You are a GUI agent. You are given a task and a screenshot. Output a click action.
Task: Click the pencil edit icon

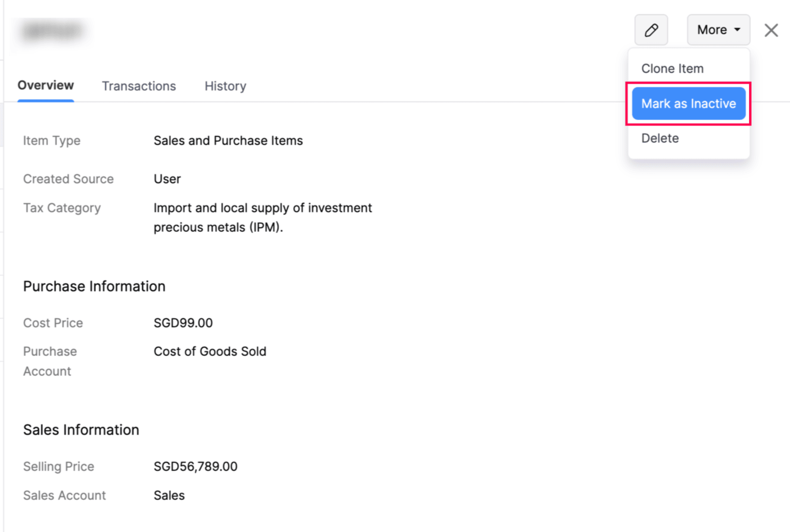coord(651,30)
